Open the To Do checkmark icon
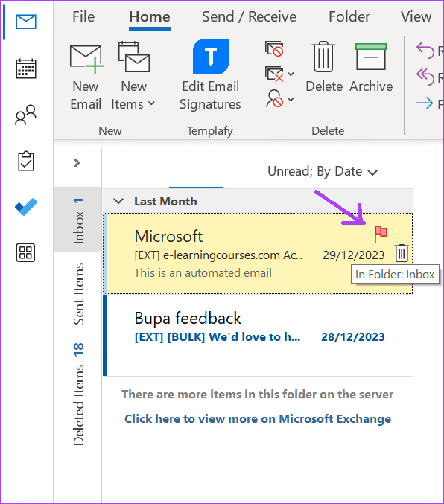 point(26,207)
